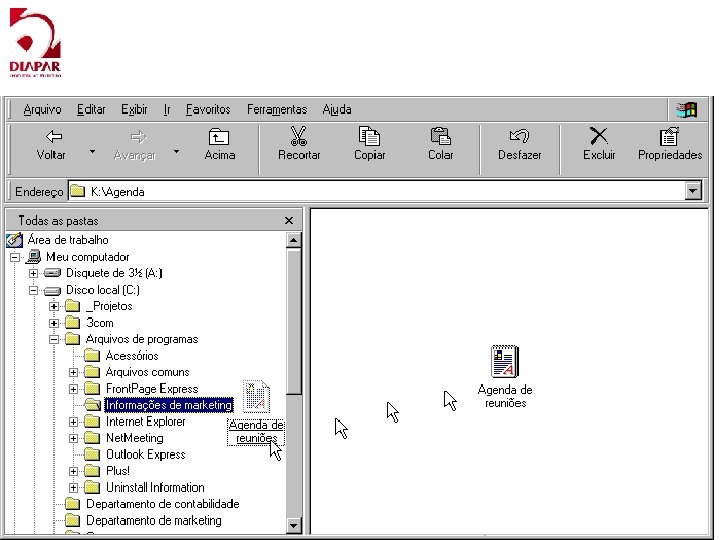720x540 pixels.
Task: Expand the _Projetos folder node
Action: point(54,306)
